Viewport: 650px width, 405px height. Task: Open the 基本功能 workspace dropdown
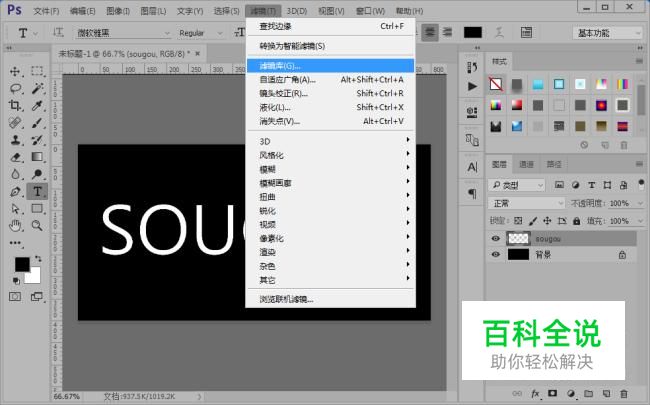point(607,33)
